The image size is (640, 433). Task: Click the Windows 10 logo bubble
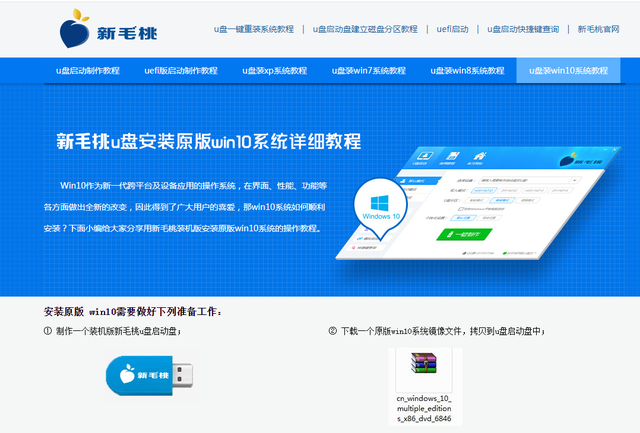pyautogui.click(x=380, y=207)
